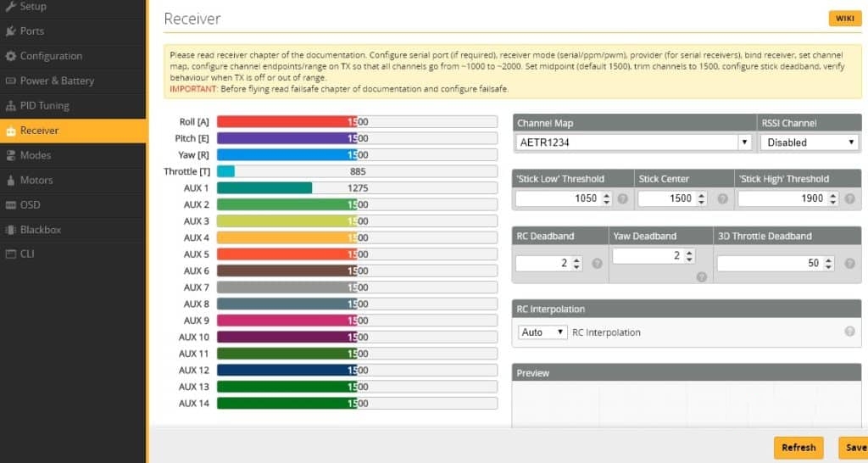Image resolution: width=868 pixels, height=463 pixels.
Task: Go to the Configuration tab
Action: click(73, 56)
